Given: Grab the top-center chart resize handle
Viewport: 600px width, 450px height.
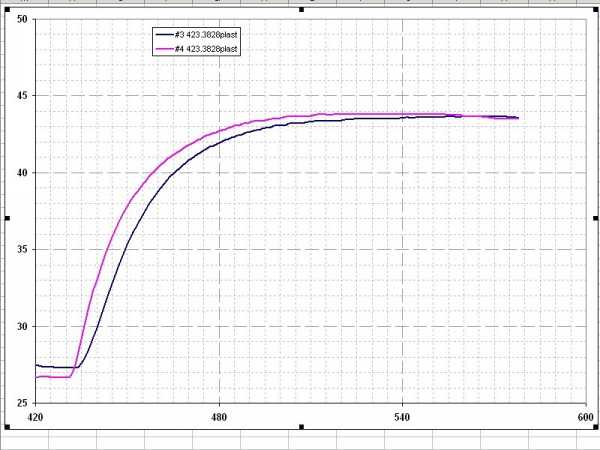Looking at the screenshot, I should point(302,10).
